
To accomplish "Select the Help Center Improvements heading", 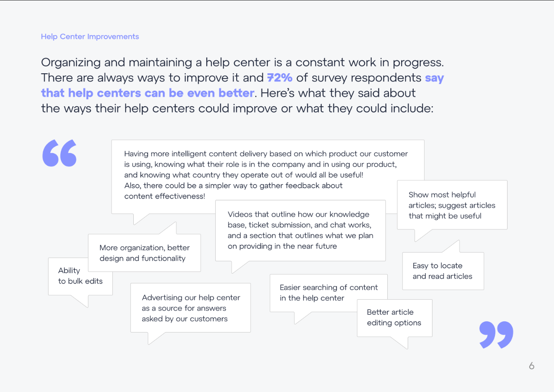I will point(90,36).
